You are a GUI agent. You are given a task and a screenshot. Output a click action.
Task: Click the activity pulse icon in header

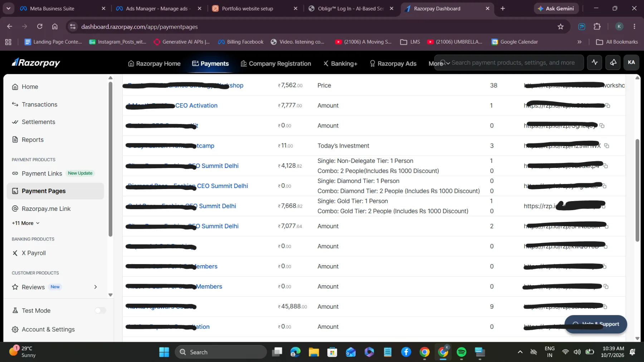pyautogui.click(x=595, y=63)
